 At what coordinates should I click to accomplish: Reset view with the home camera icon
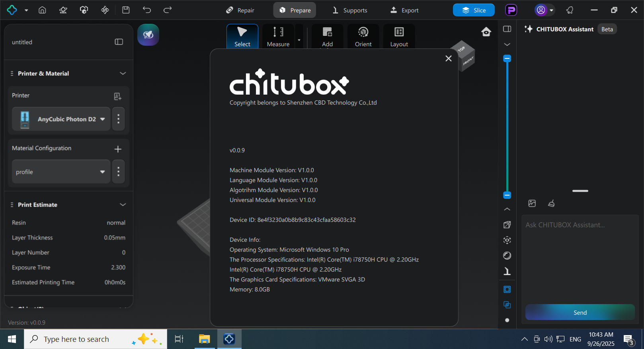pos(486,32)
